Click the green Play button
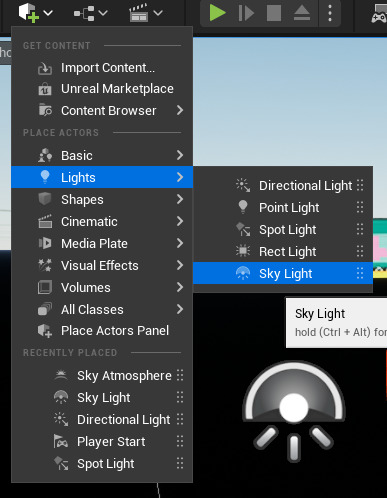387x498 pixels. click(218, 13)
